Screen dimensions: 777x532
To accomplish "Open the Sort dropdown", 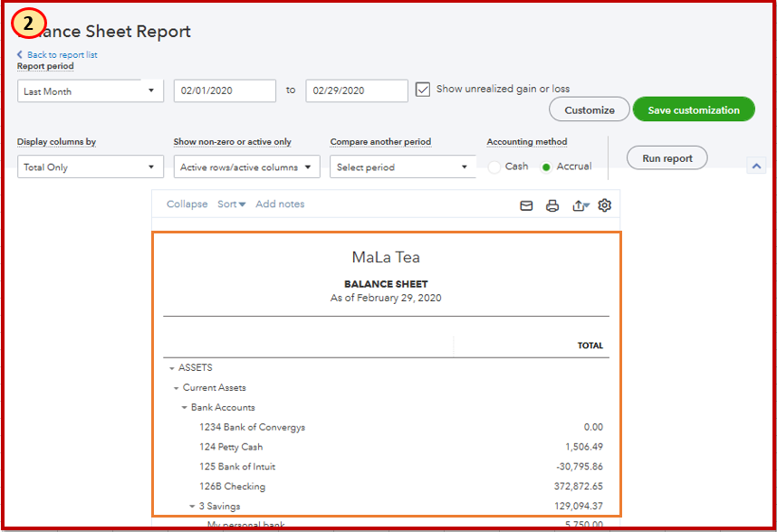I will pos(232,204).
